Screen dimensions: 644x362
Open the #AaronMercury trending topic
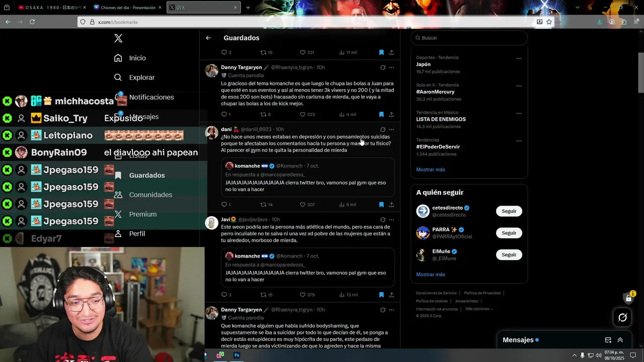[x=435, y=92]
